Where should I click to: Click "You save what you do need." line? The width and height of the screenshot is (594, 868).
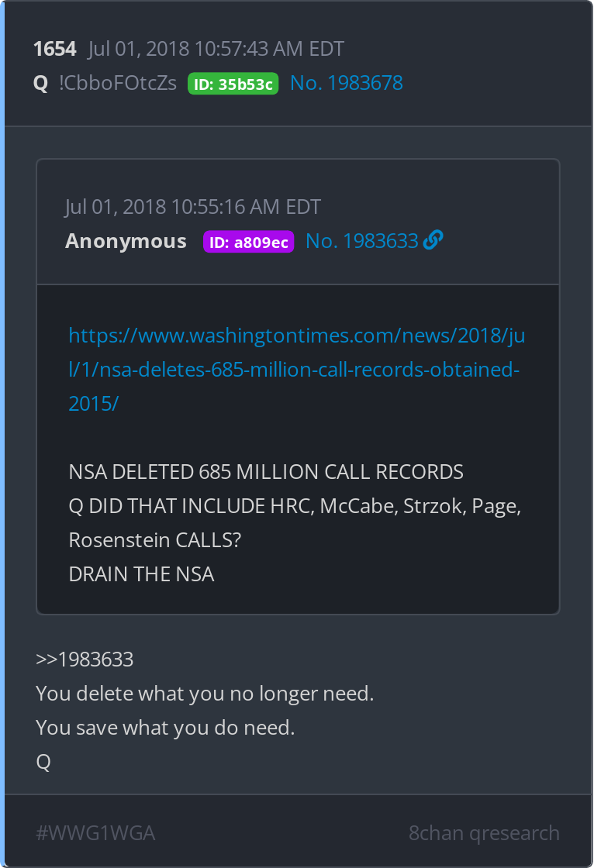(165, 728)
